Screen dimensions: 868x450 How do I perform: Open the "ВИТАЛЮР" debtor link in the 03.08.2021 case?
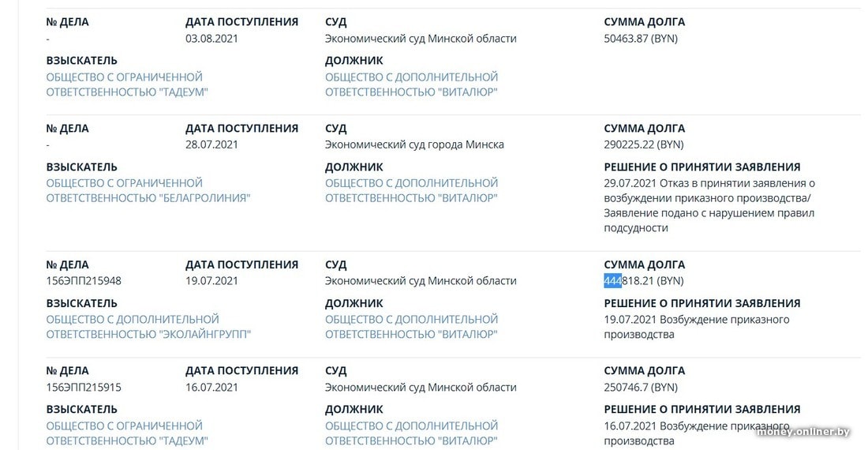pyautogui.click(x=411, y=84)
